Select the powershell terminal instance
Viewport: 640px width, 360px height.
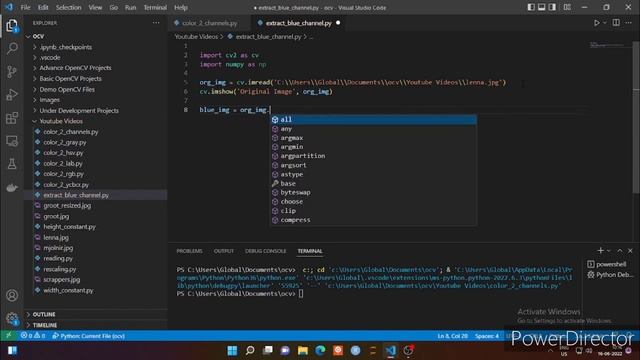(607, 264)
